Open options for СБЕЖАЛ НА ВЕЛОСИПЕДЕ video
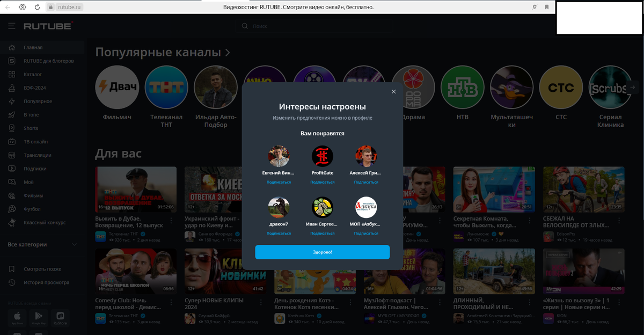Viewport: 644px width, 335px height. coord(619,220)
